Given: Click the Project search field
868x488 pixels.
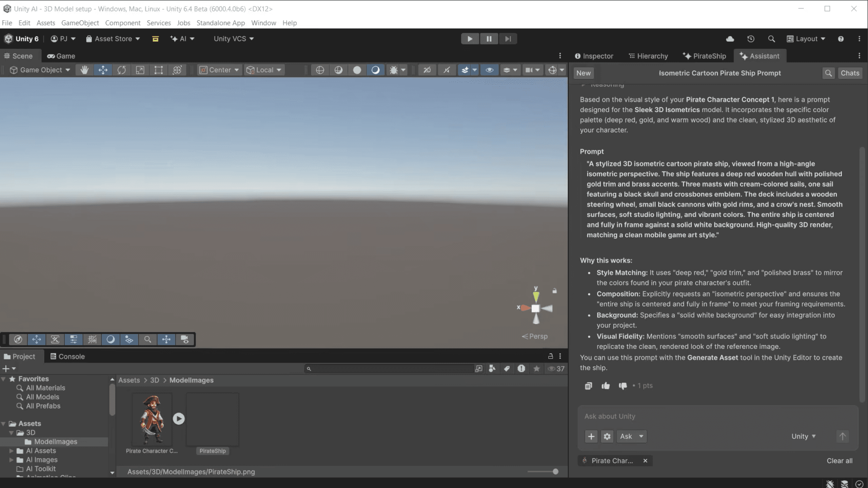Looking at the screenshot, I should 389,369.
